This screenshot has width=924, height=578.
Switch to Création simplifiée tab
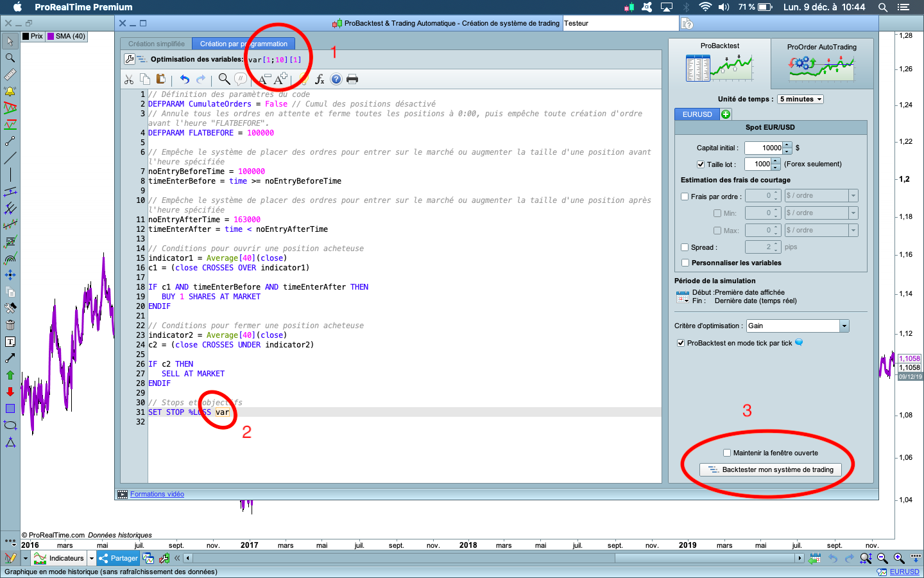click(157, 44)
